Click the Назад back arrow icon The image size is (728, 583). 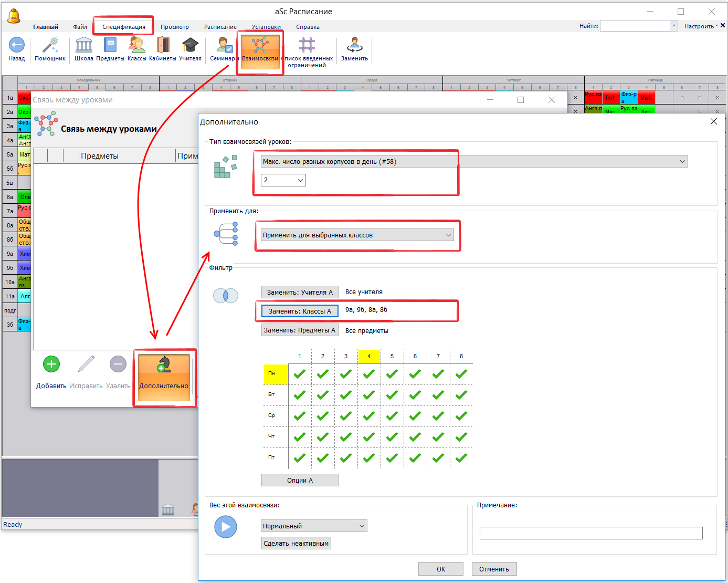tap(17, 46)
